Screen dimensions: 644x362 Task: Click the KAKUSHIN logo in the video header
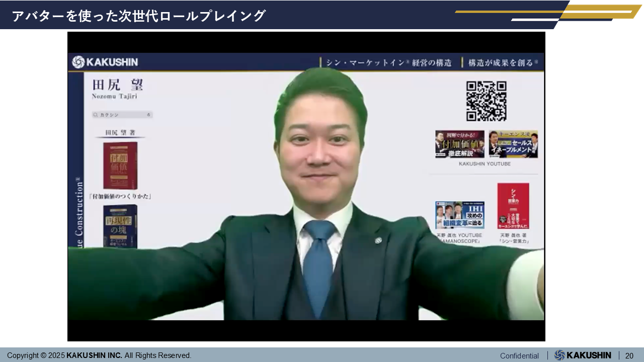(x=105, y=62)
